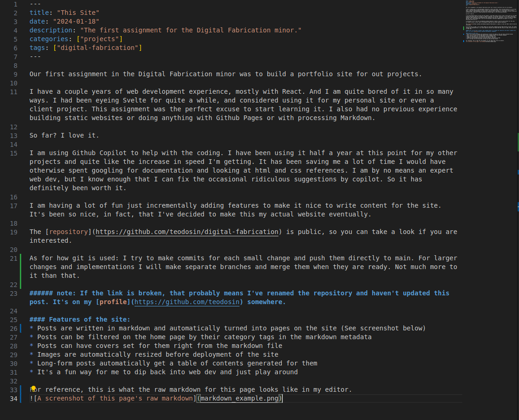Open the https://github.com/teodosin profile link
Viewport: 519px width, 420px height.
186,302
